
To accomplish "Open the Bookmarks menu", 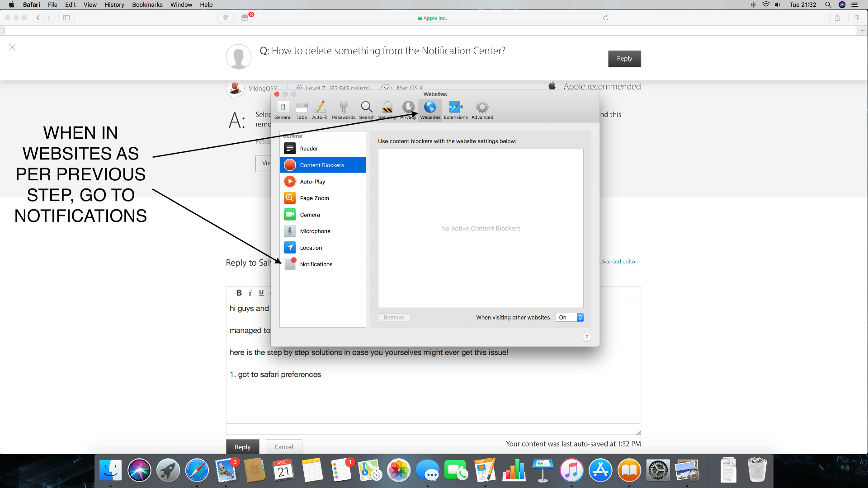I will tap(147, 5).
